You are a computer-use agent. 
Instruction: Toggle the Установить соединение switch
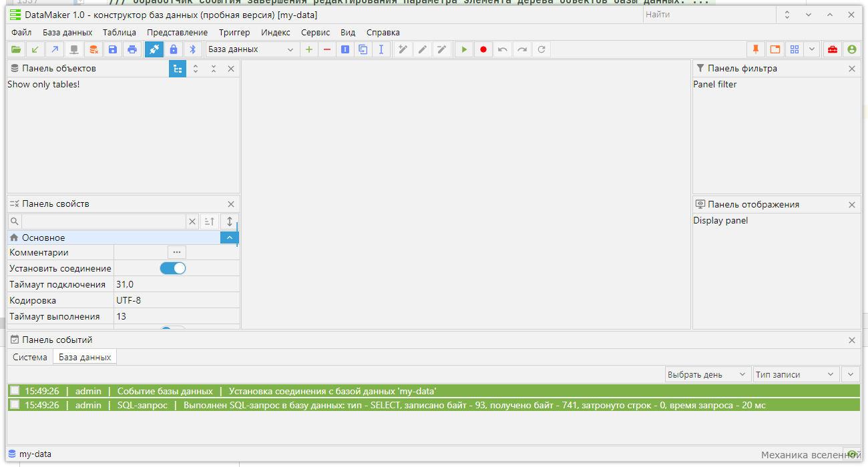tap(173, 268)
